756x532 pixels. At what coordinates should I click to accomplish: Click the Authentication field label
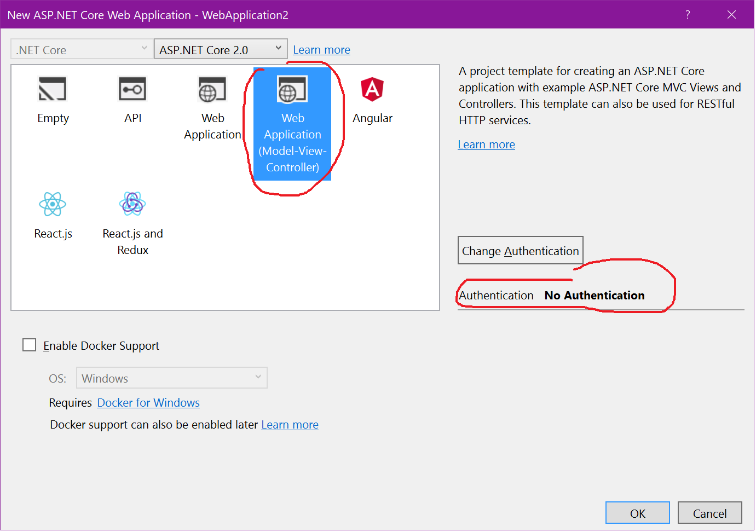click(x=496, y=296)
